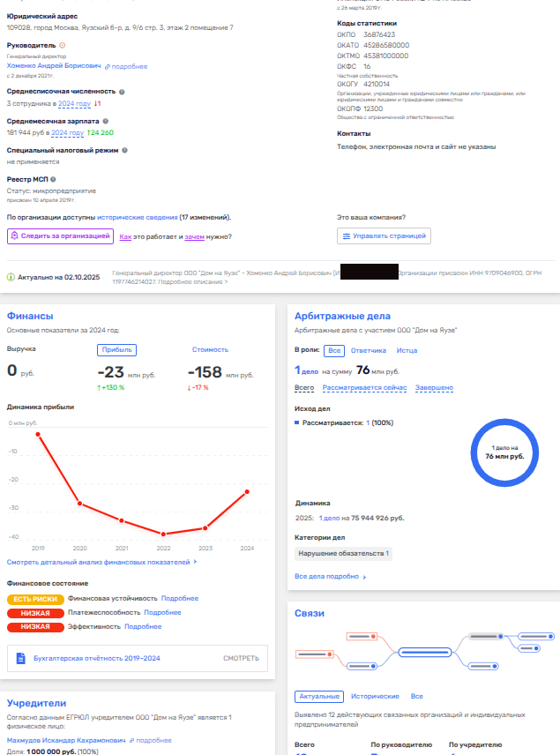560x755 pixels.
Task: Click document icon for Бухгалтерская отчётность
Action: 21,657
